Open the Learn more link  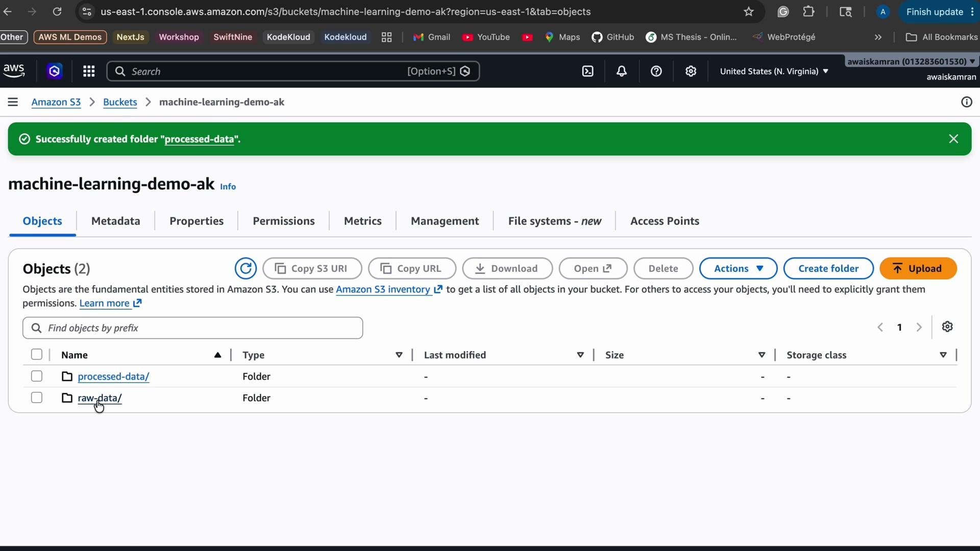[110, 303]
